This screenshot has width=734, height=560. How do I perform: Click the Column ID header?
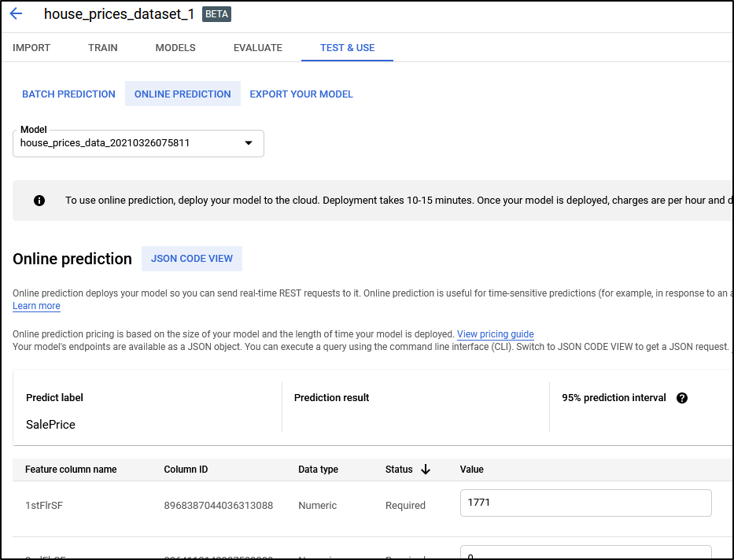[x=186, y=470]
